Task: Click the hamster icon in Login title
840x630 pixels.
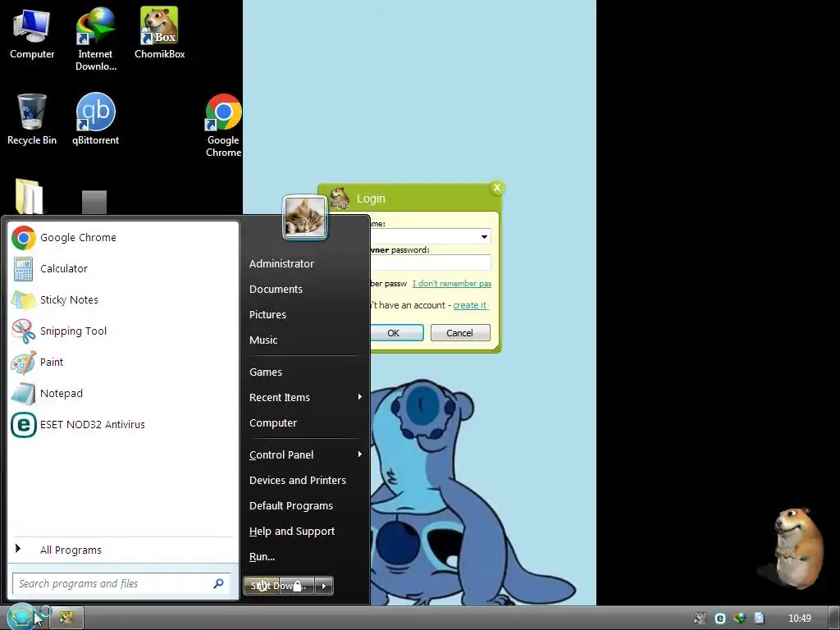Action: click(x=340, y=199)
